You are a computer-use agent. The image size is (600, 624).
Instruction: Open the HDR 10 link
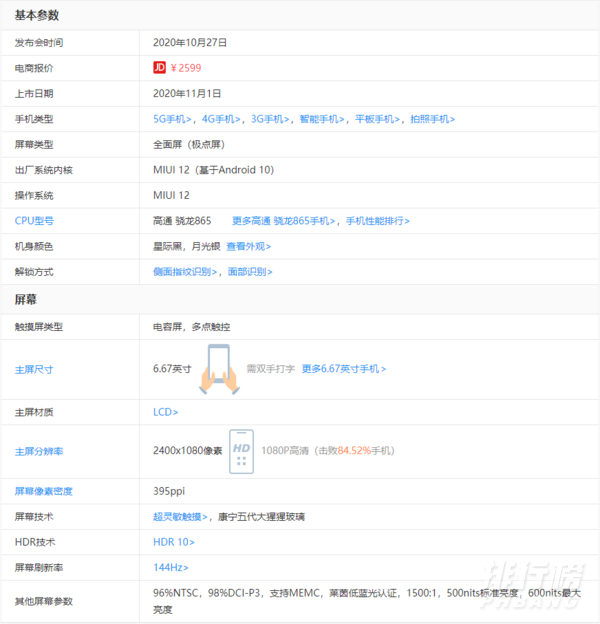(x=174, y=542)
